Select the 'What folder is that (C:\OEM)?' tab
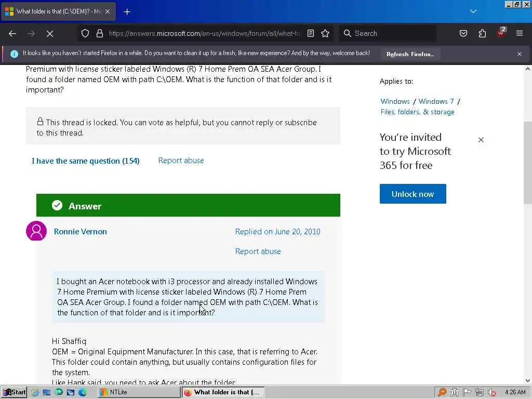Screen dimensions: 532x399 pos(58,11)
